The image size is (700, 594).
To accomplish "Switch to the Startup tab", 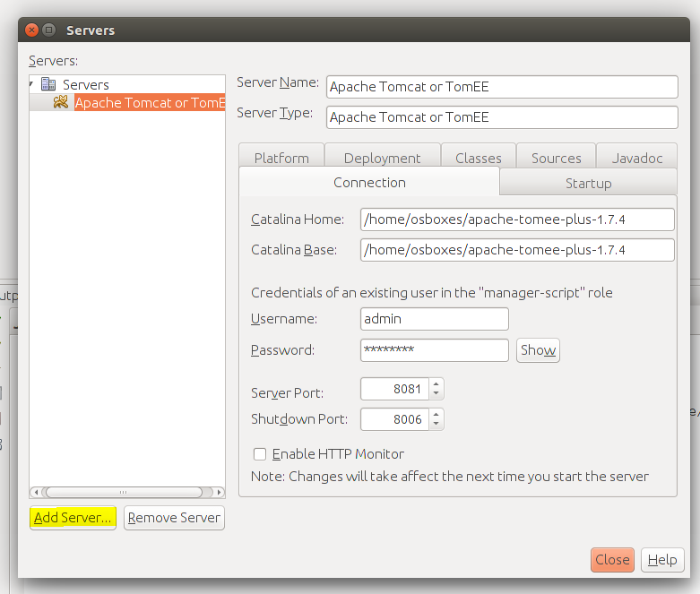I will point(588,183).
